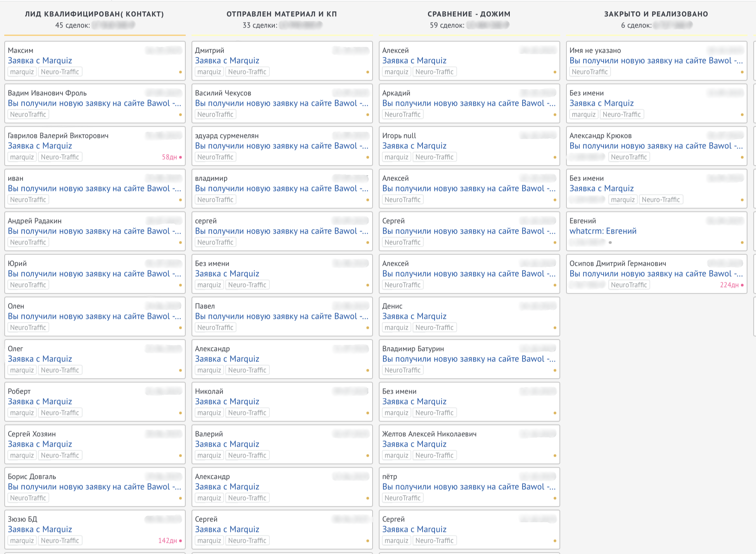Click yellow task dot on Александр Крюков card
The image size is (756, 554).
tap(742, 157)
